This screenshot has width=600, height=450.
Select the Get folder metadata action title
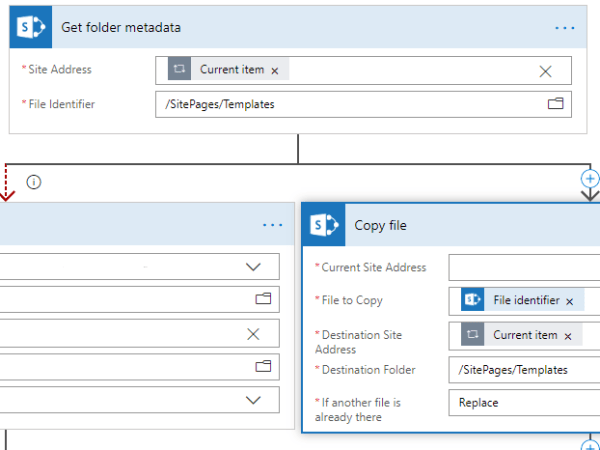coord(121,28)
